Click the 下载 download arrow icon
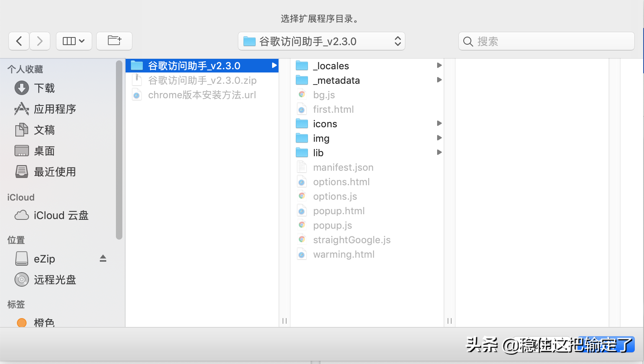This screenshot has height=364, width=644. [x=22, y=88]
